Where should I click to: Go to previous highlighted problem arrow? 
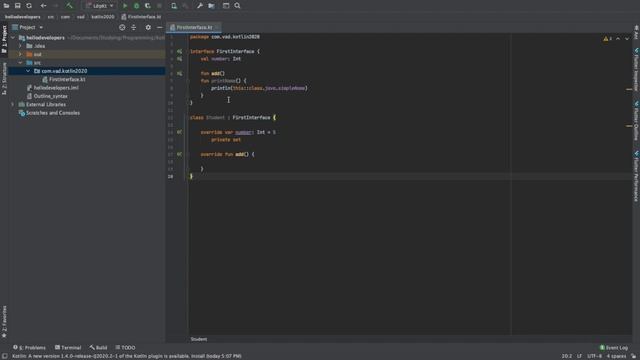tap(618, 38)
